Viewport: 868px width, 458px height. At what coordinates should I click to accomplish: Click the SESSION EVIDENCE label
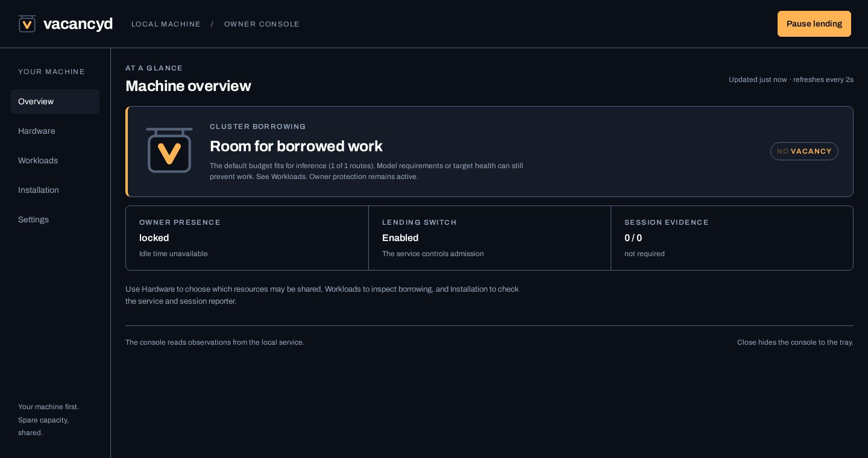(x=667, y=222)
